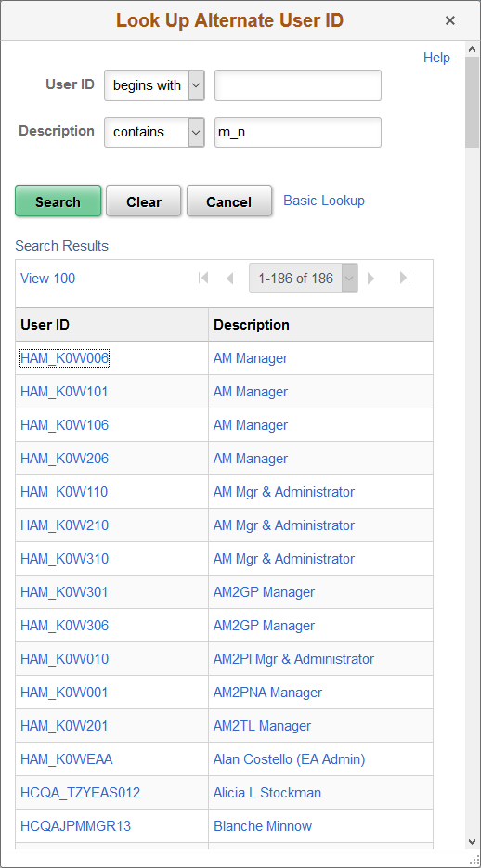The height and width of the screenshot is (868, 481).
Task: Click the scrollbar down arrow
Action: pyautogui.click(x=472, y=841)
